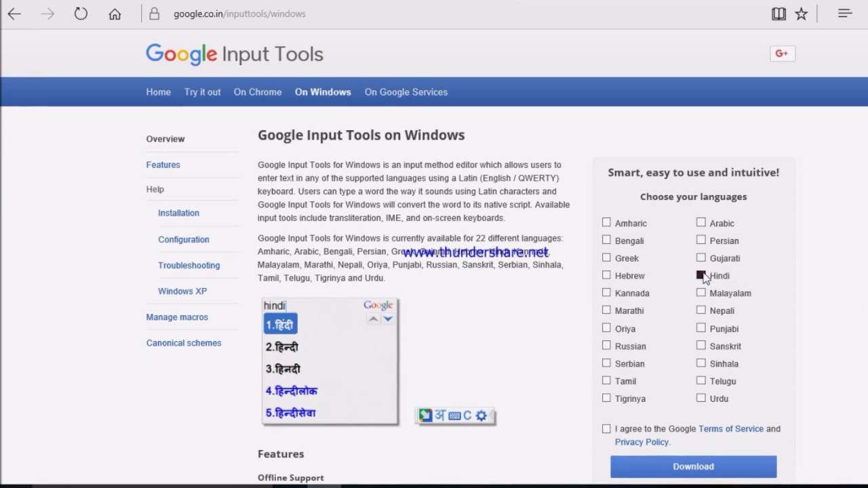Screen dimensions: 868x488
Task: Select the Malayalam checkbox
Action: (x=701, y=293)
